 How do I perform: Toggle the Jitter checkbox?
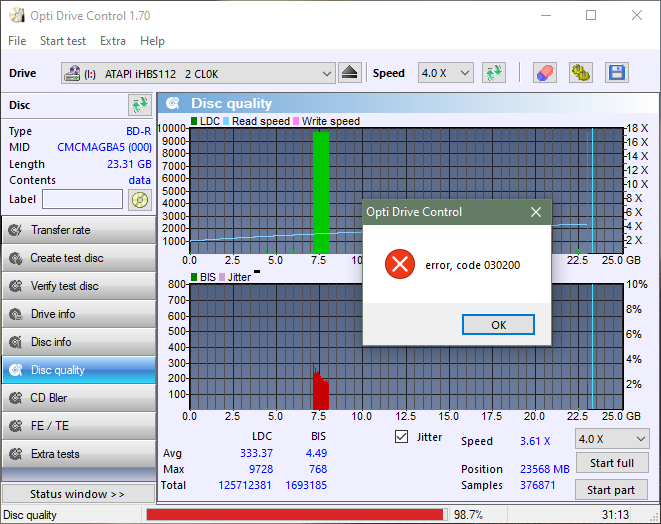pos(401,437)
